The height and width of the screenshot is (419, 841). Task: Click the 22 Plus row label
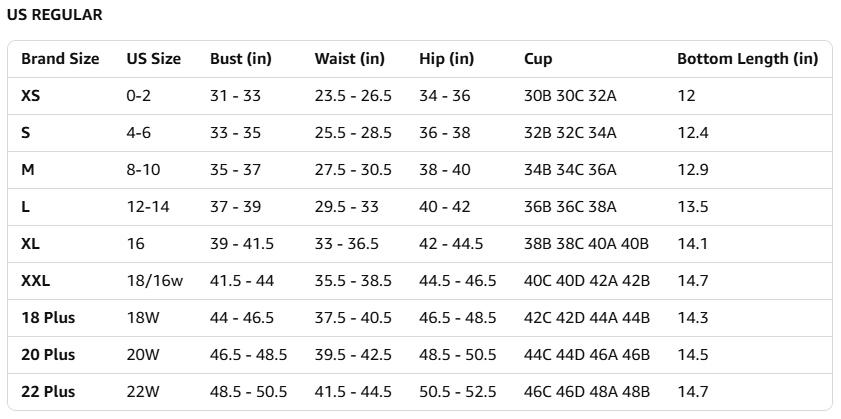pyautogui.click(x=48, y=392)
